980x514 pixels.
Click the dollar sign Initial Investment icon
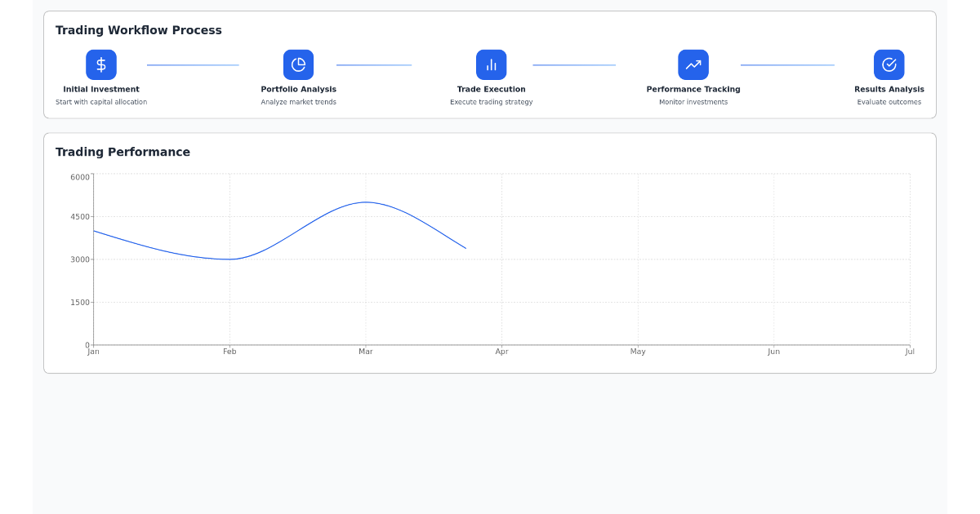click(x=101, y=64)
